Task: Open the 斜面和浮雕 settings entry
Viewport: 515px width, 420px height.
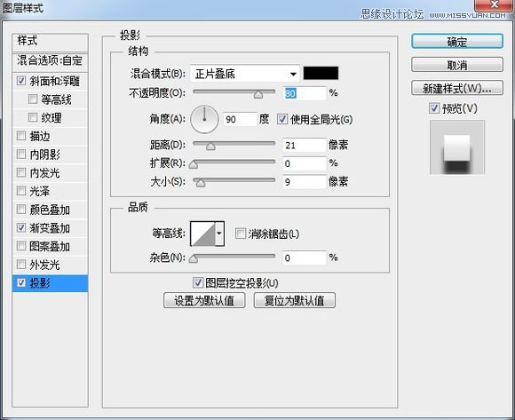Action: [55, 81]
